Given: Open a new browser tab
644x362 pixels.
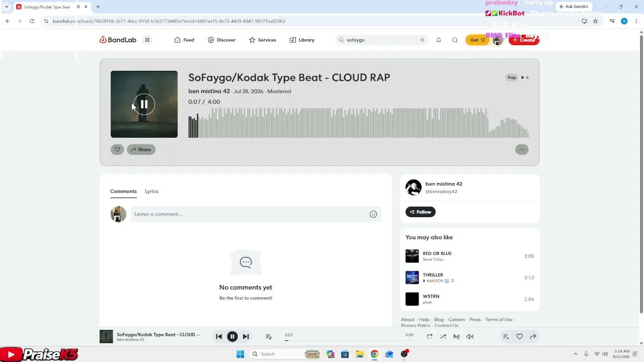Looking at the screenshot, I should tap(98, 7).
